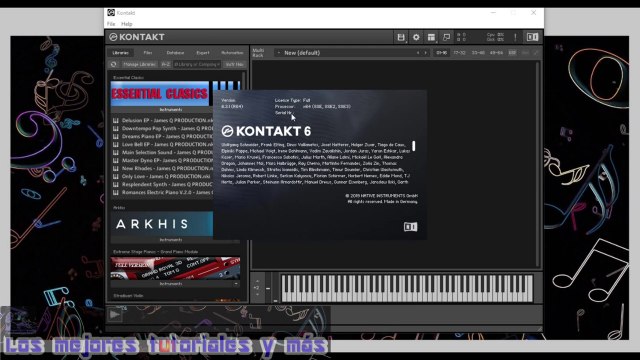
Task: Click the Kontakt logo in the header
Action: [x=137, y=37]
